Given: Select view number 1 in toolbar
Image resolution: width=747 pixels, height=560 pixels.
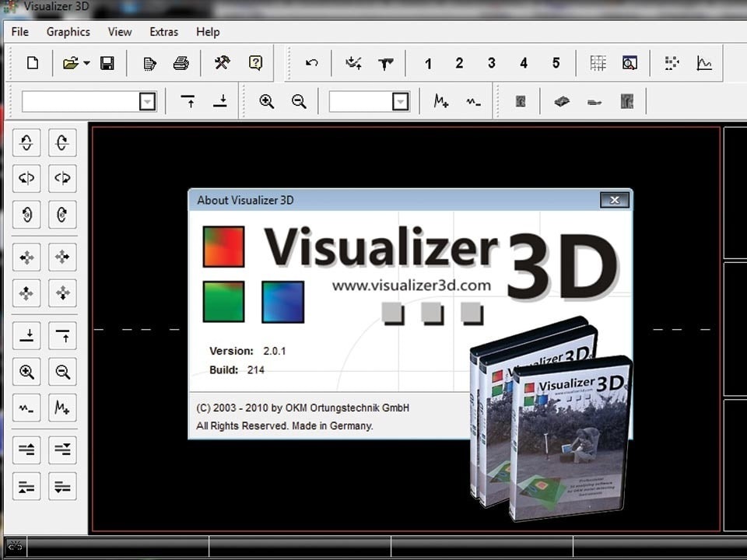Looking at the screenshot, I should (428, 63).
